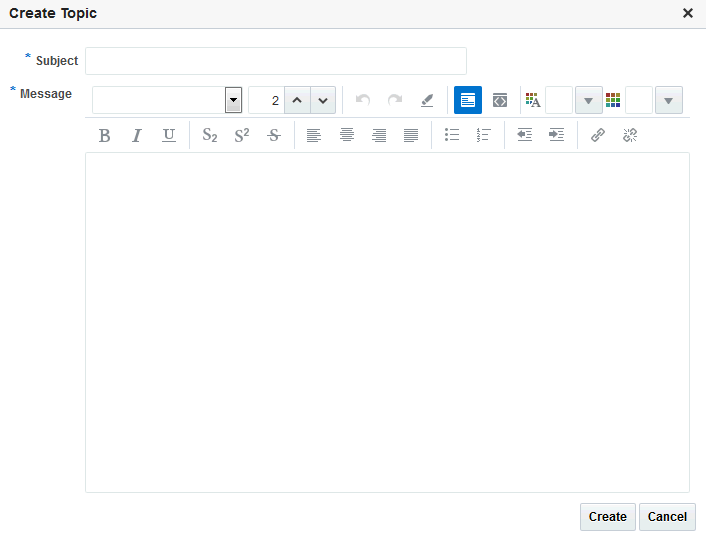The image size is (706, 538).
Task: Switch to source code editing mode
Action: 500,100
